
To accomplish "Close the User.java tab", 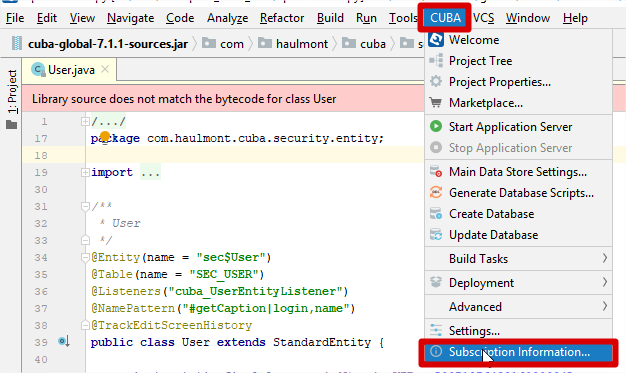I will click(105, 69).
